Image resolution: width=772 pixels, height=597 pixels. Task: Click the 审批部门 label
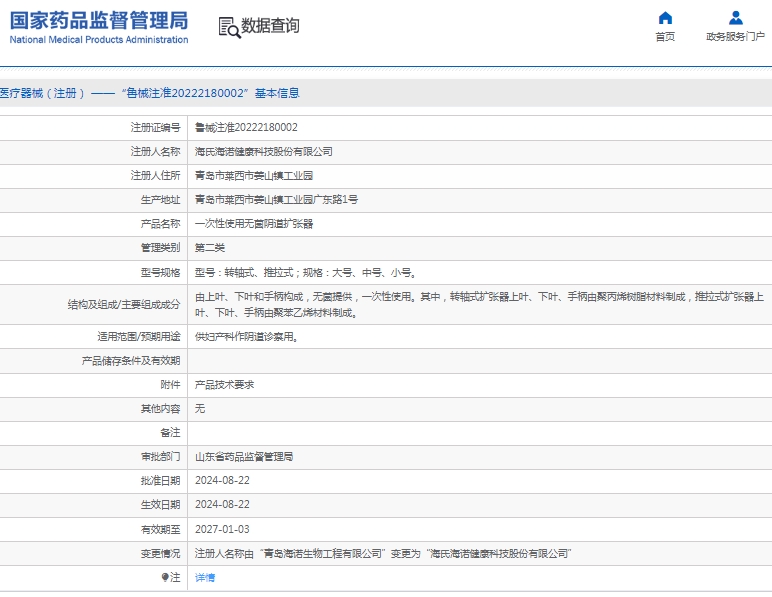click(x=161, y=457)
